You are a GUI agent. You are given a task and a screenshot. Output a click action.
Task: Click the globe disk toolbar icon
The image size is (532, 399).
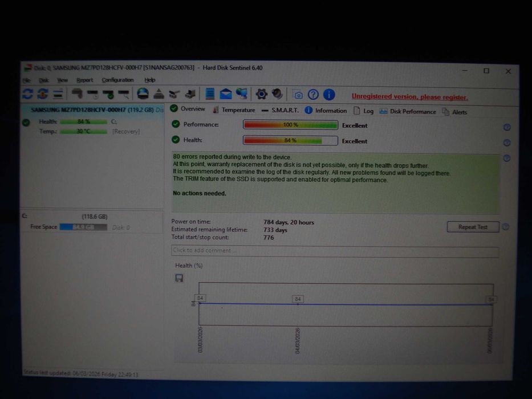(x=143, y=93)
